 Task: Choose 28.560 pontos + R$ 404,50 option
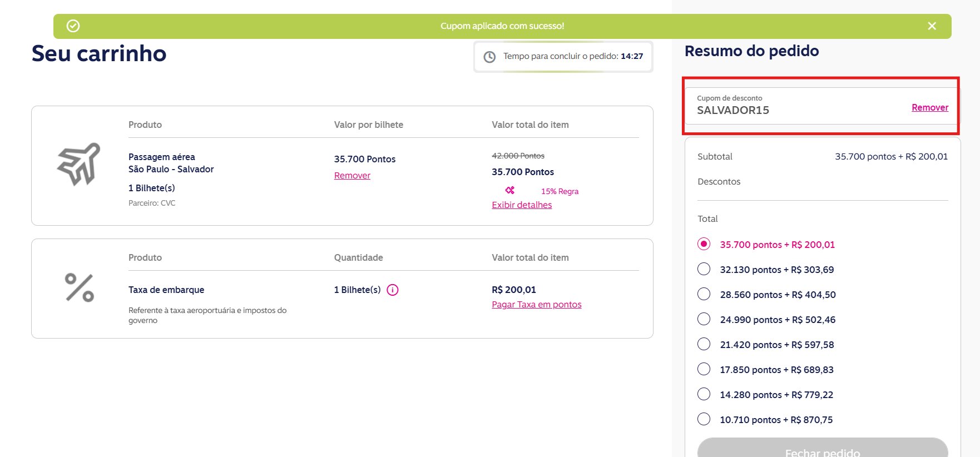coord(704,294)
